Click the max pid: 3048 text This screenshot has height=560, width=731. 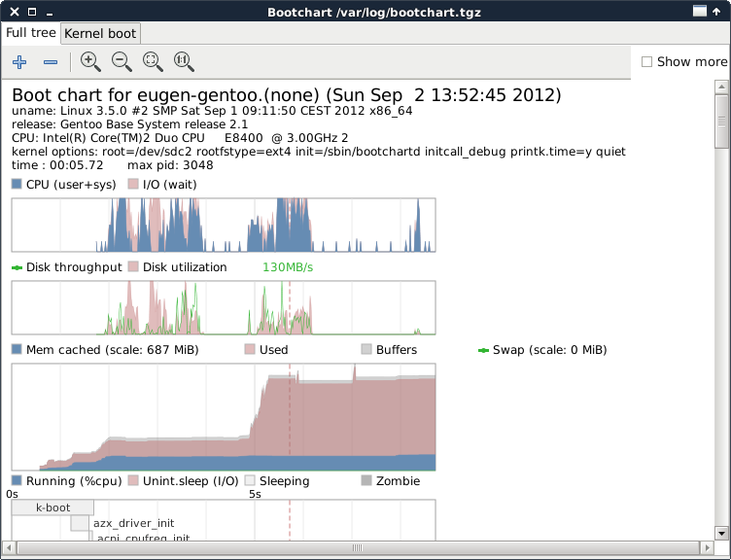tap(170, 165)
